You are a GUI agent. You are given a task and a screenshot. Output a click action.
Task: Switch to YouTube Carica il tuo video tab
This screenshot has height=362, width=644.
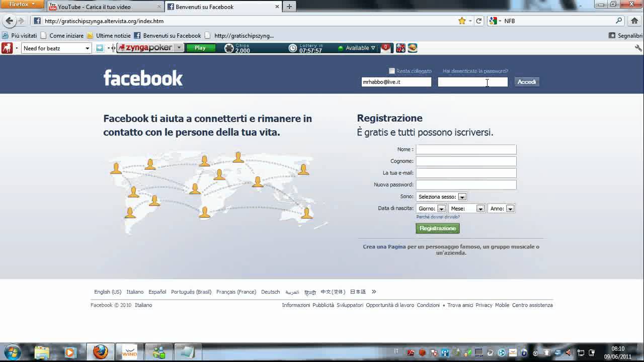(x=105, y=7)
